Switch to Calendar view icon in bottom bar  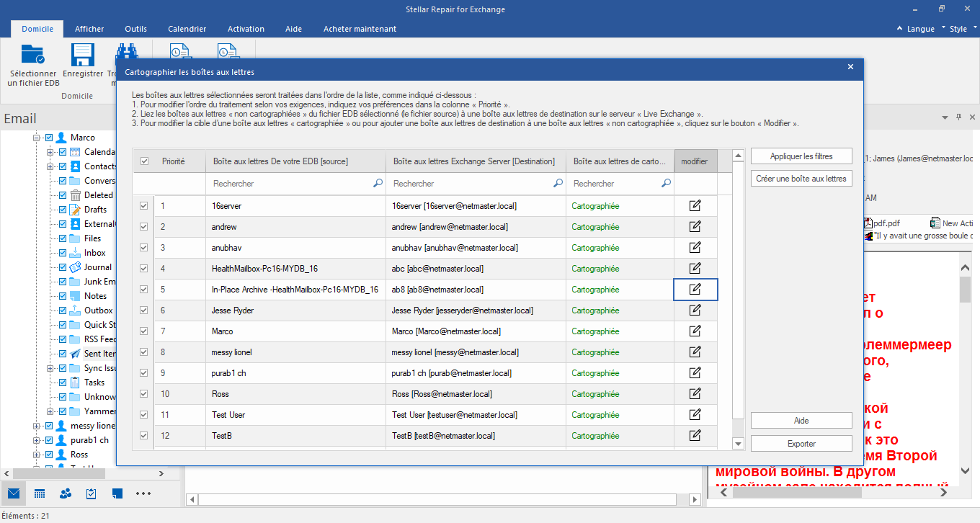pyautogui.click(x=40, y=493)
